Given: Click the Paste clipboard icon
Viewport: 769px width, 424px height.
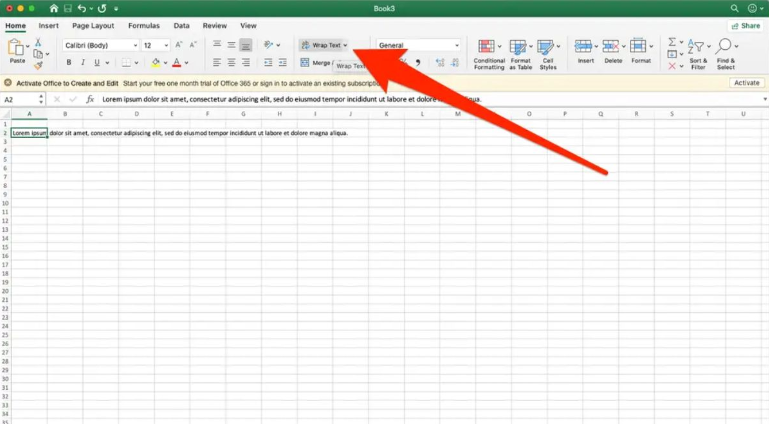Looking at the screenshot, I should coord(16,50).
